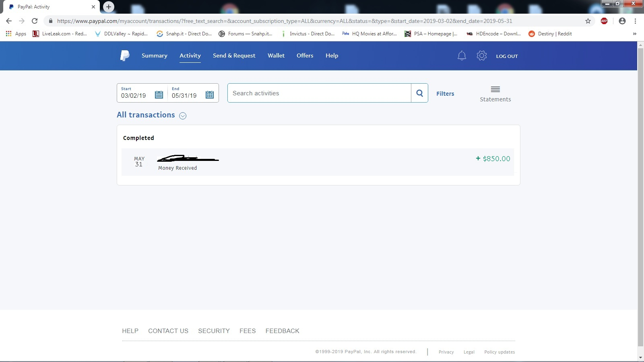Show more bookmarks with the chevron
This screenshot has height=362, width=644.
click(635, 34)
